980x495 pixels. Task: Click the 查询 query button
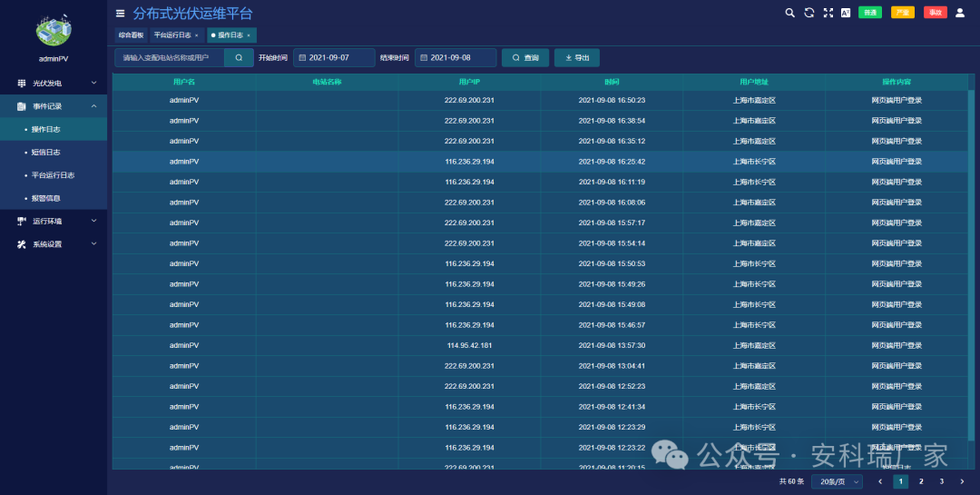[525, 58]
